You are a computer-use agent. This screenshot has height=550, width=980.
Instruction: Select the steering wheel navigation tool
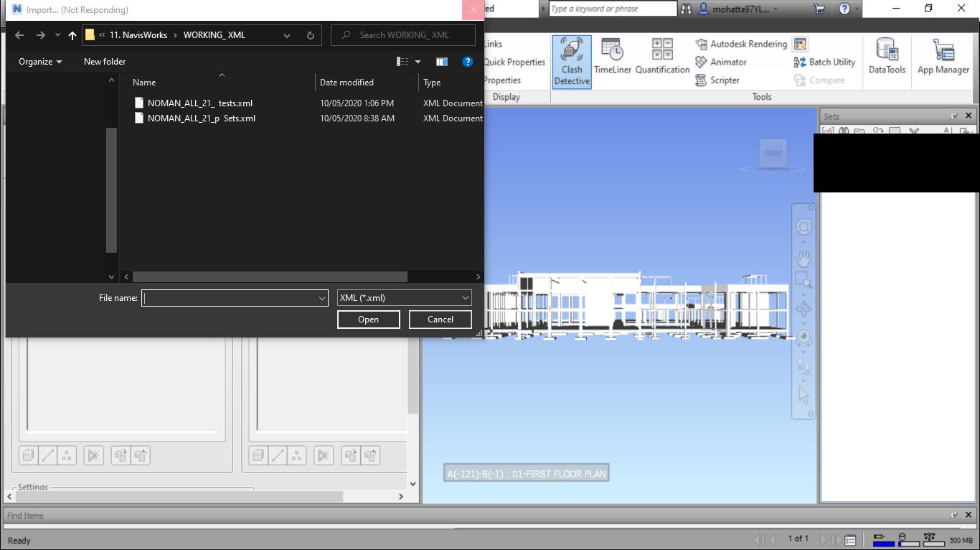(804, 228)
